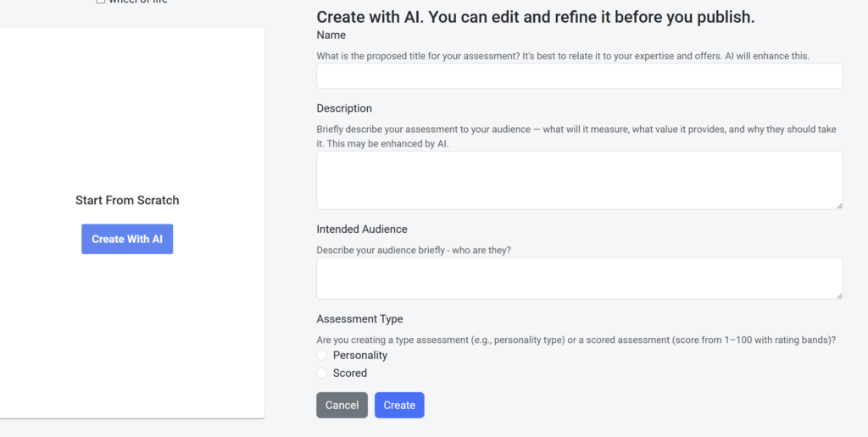868x437 pixels.
Task: Select the Scored radio option
Action: pos(322,373)
